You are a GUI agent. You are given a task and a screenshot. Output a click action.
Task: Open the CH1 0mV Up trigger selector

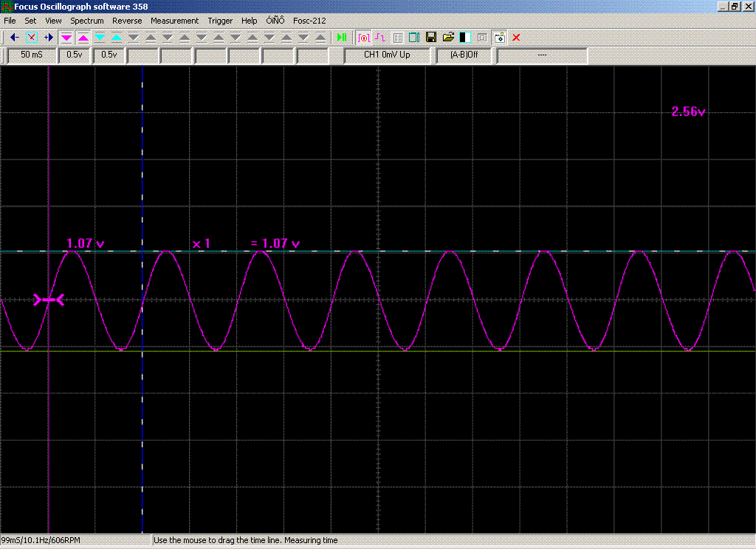coord(387,55)
